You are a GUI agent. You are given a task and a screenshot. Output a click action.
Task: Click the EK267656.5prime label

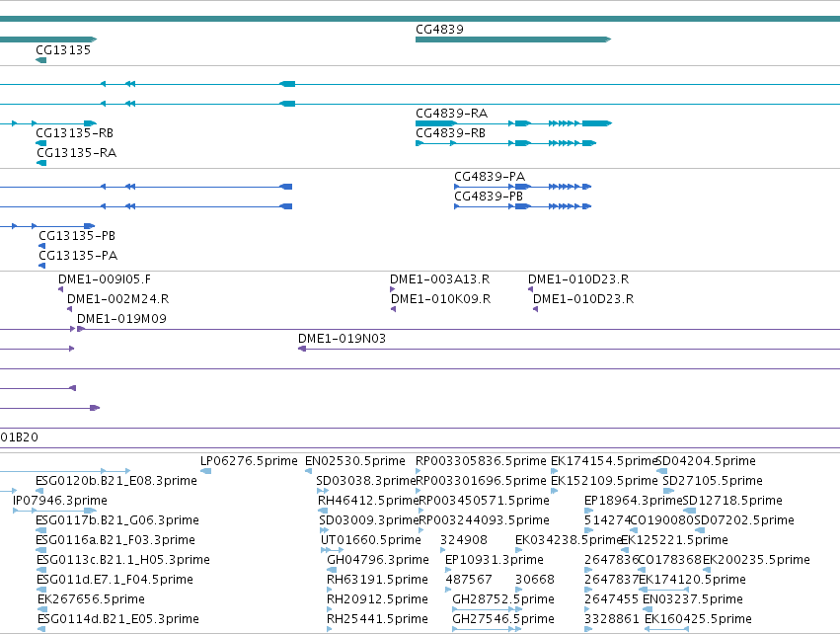point(91,600)
